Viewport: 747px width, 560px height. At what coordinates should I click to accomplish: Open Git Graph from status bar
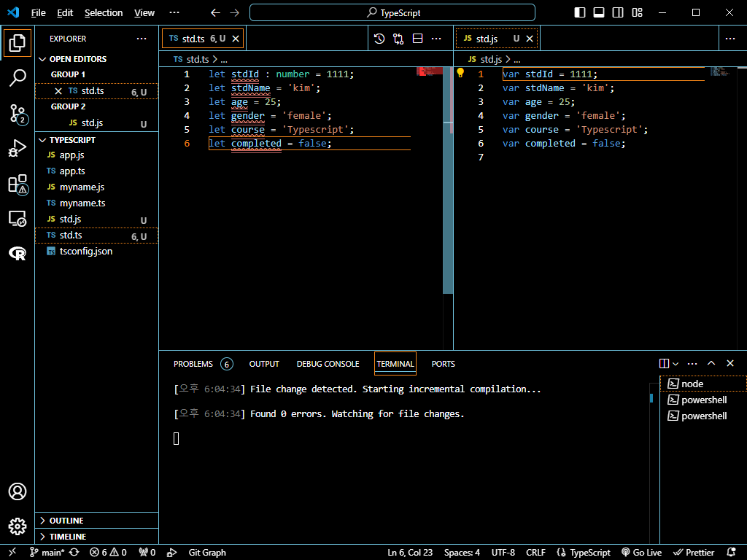point(206,552)
